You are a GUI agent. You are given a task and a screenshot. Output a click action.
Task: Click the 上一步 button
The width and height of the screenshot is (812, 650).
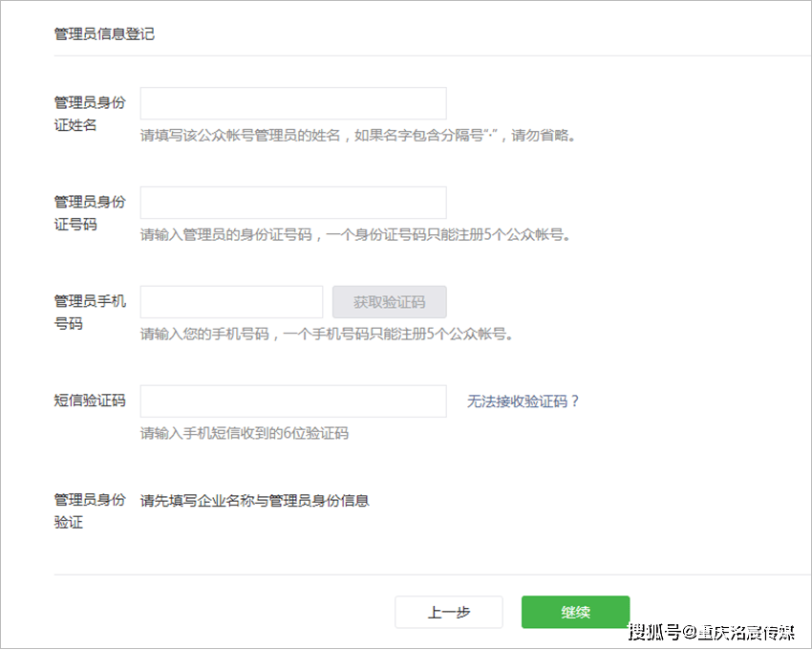click(448, 612)
